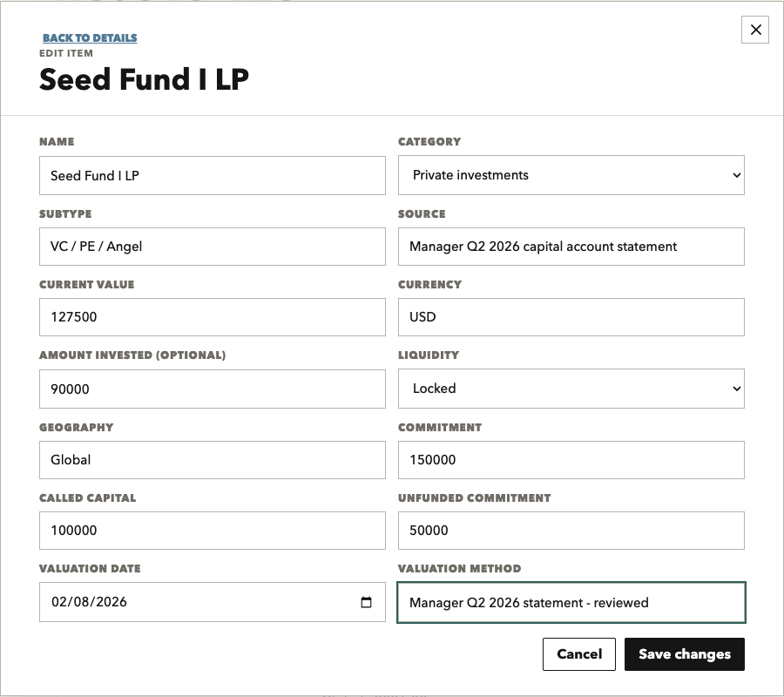784x697 pixels.
Task: Edit Commitment field showing 150000
Action: [x=571, y=460]
